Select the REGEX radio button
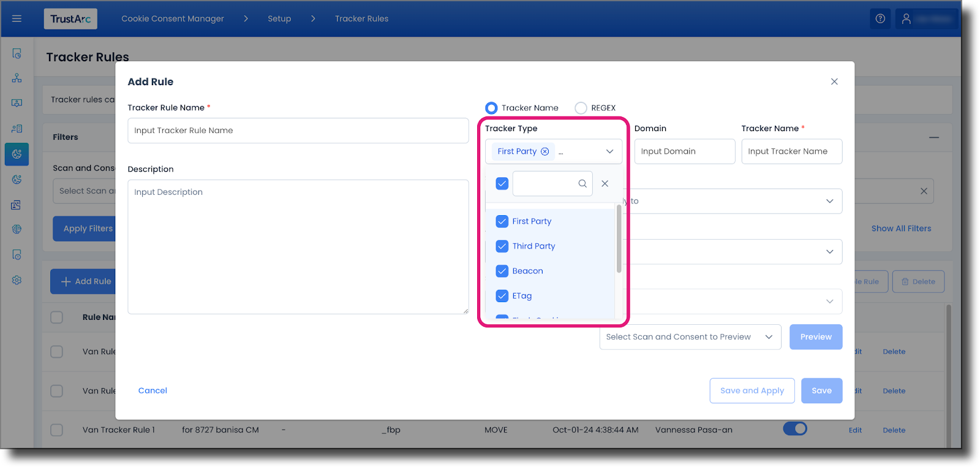This screenshot has height=467, width=980. coord(581,108)
